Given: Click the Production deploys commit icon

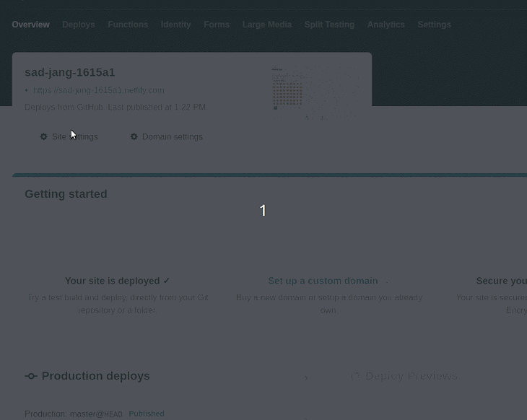Looking at the screenshot, I should coord(31,376).
